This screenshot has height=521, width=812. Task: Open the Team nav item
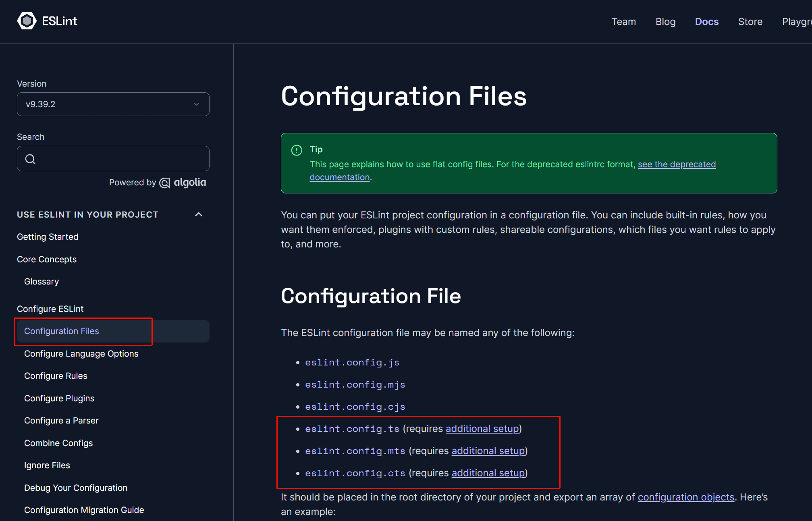pyautogui.click(x=623, y=22)
